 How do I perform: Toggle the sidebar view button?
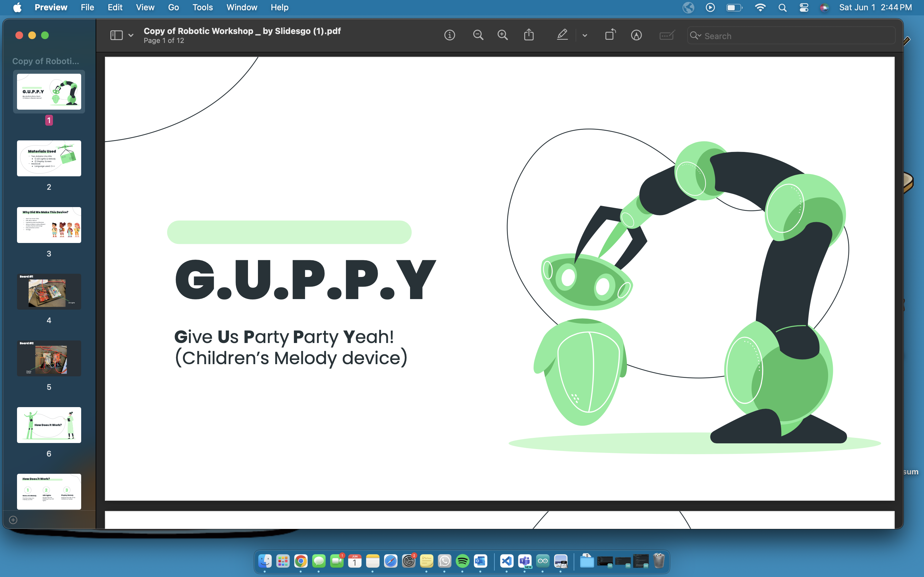pos(116,36)
